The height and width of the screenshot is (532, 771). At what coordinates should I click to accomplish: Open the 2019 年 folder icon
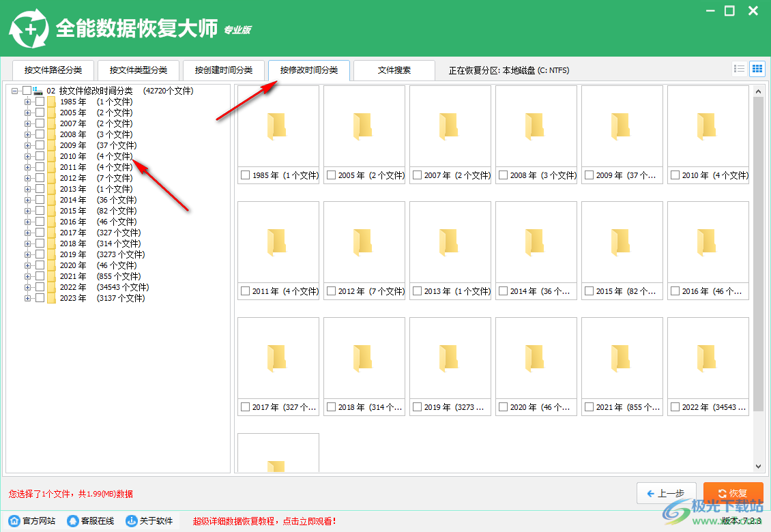[450, 357]
